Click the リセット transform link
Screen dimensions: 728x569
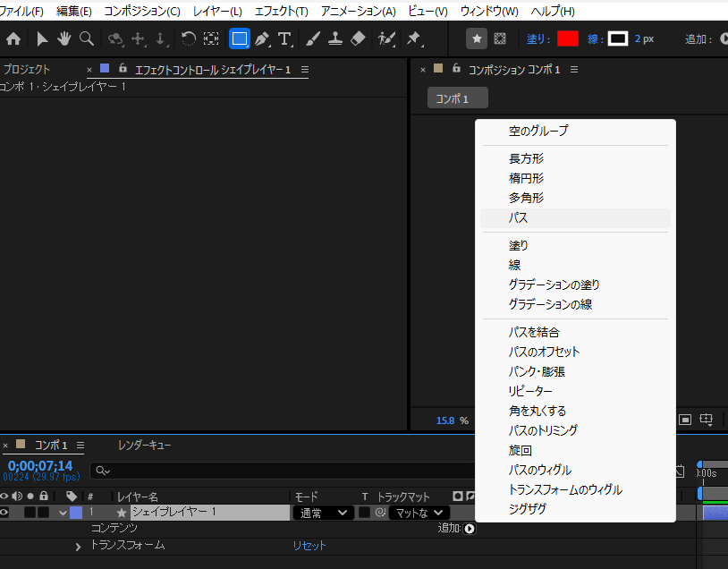[x=309, y=546]
